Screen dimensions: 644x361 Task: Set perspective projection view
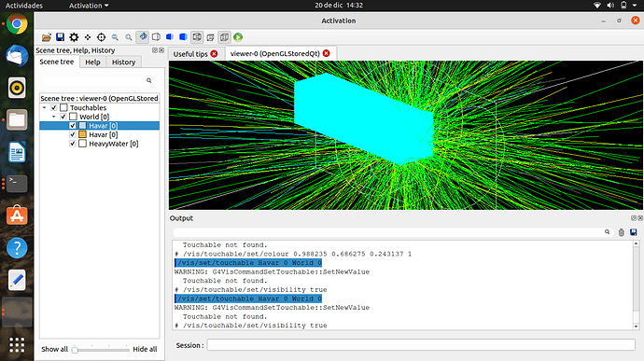(x=210, y=37)
